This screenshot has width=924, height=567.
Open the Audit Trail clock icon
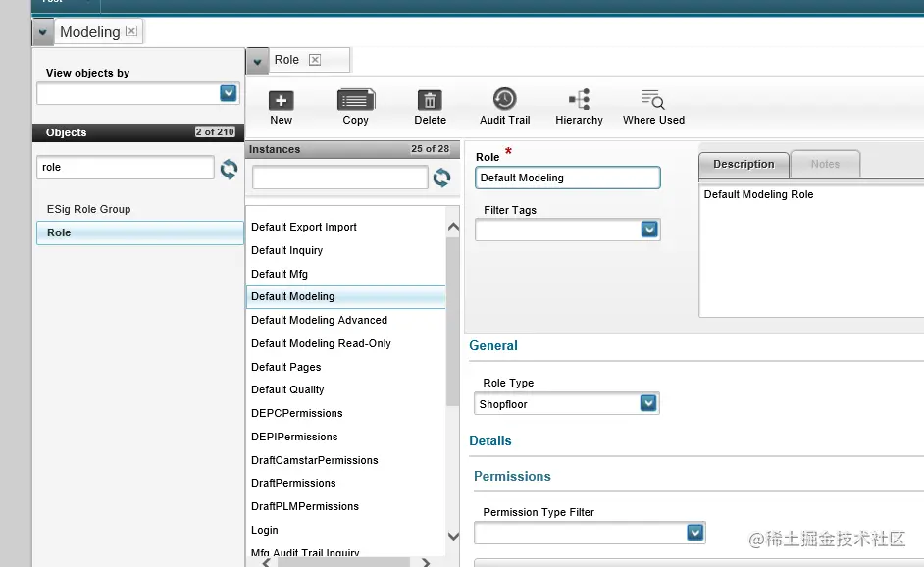pyautogui.click(x=504, y=99)
